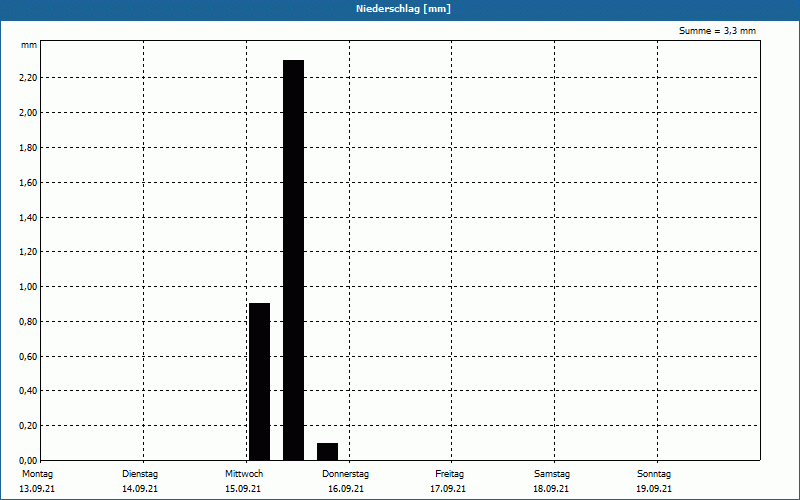Image resolution: width=800 pixels, height=500 pixels.
Task: Click the '0,80' y-axis value
Action: (28, 321)
